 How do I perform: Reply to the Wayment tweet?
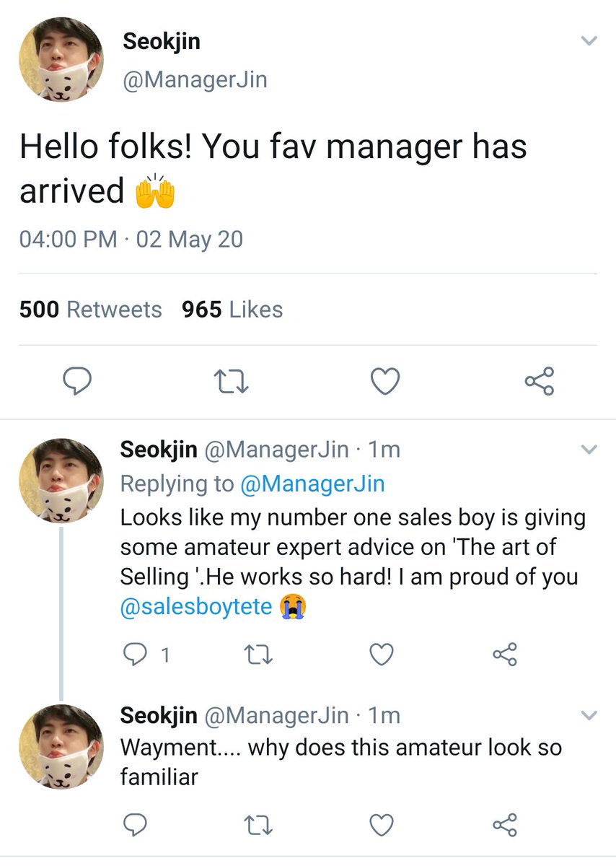(134, 823)
